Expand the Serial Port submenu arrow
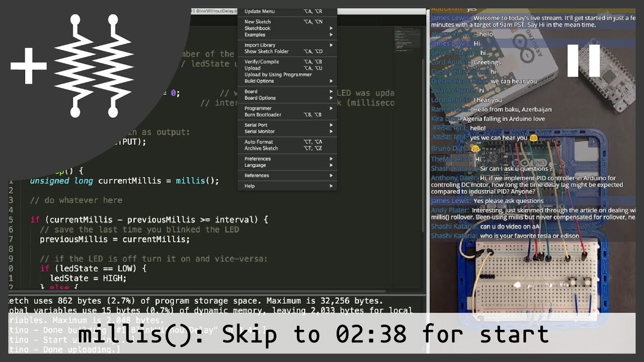The height and width of the screenshot is (362, 644). point(331,125)
